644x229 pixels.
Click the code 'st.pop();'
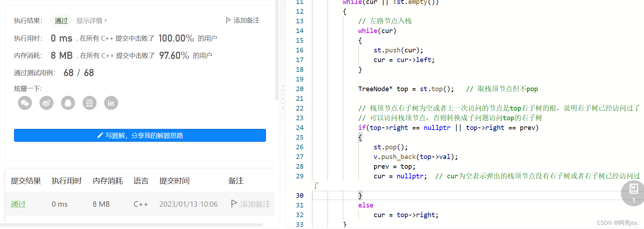[391, 147]
